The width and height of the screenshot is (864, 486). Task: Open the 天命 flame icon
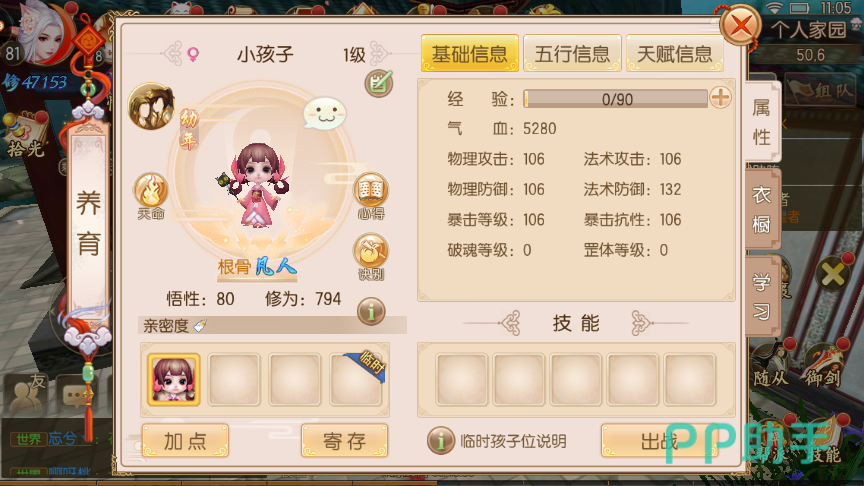[150, 195]
